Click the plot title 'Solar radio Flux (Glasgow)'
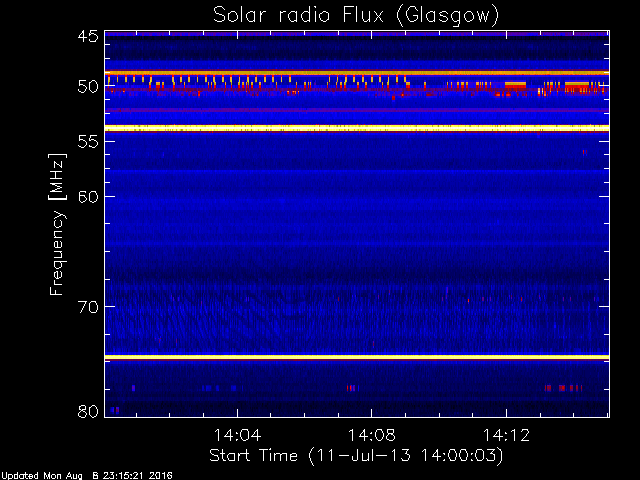The width and height of the screenshot is (640, 480). 356,16
